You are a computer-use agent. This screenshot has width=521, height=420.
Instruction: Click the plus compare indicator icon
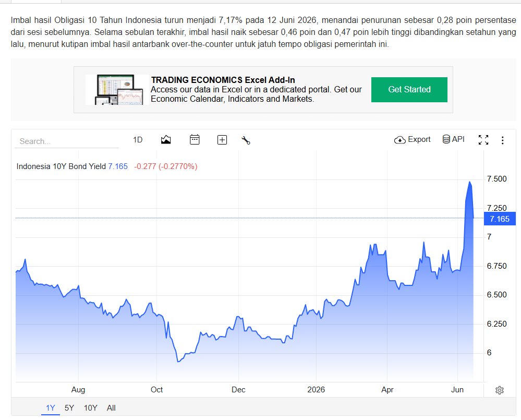(x=222, y=140)
